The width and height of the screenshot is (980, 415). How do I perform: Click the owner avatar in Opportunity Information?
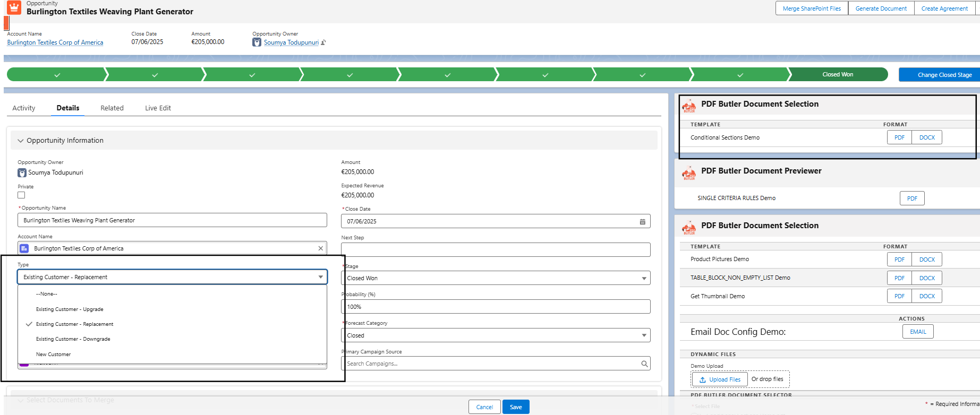coord(22,173)
